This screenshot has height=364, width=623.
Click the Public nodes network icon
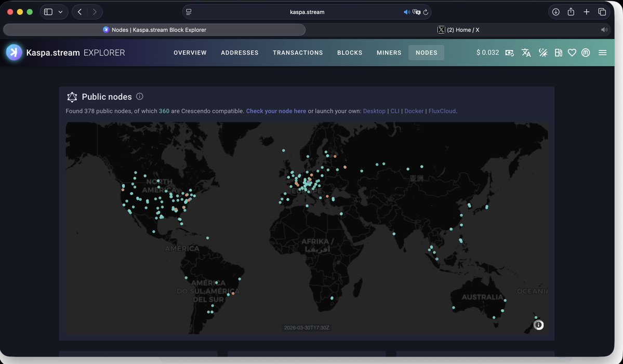point(72,97)
